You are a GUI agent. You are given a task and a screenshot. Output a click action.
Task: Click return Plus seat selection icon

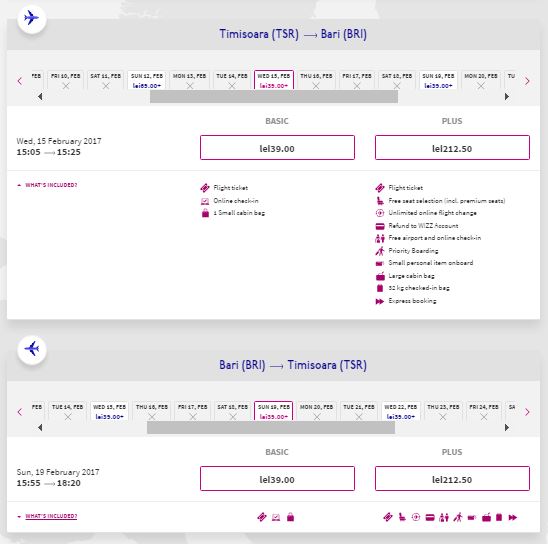[402, 517]
